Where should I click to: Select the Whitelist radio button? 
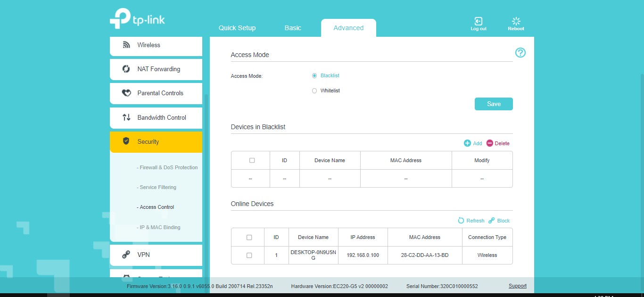click(x=314, y=91)
